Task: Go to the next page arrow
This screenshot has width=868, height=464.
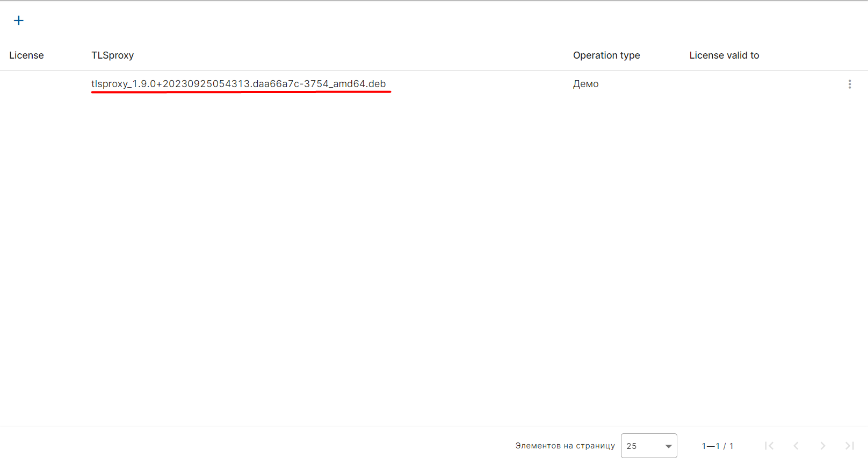Action: [822, 446]
